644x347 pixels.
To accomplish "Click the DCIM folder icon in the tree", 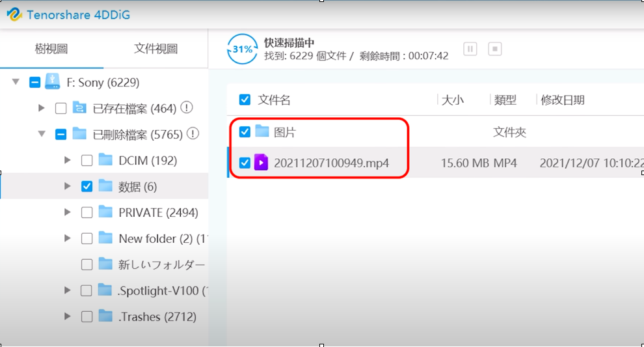I will tap(105, 160).
